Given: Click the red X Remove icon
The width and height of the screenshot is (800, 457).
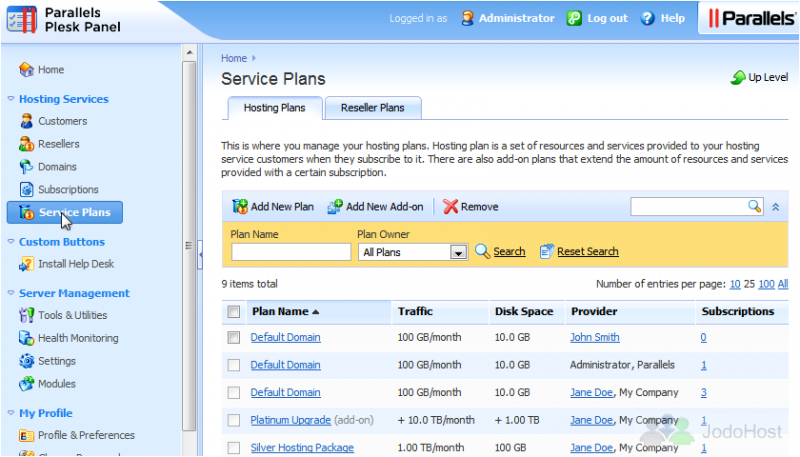Looking at the screenshot, I should [x=450, y=207].
